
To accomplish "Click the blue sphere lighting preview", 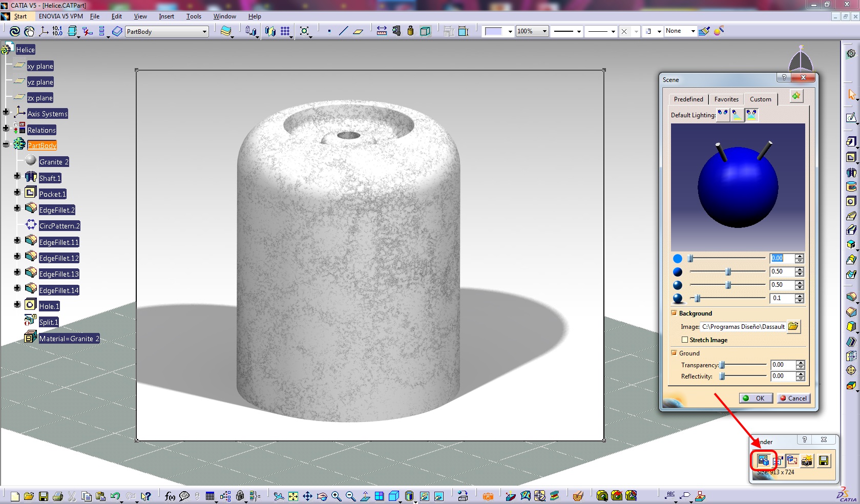I will point(738,187).
